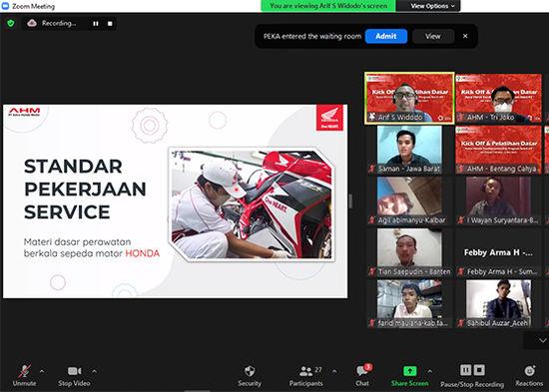The height and width of the screenshot is (392, 549).
Task: Stop recording using top-left square icon
Action: (110, 24)
